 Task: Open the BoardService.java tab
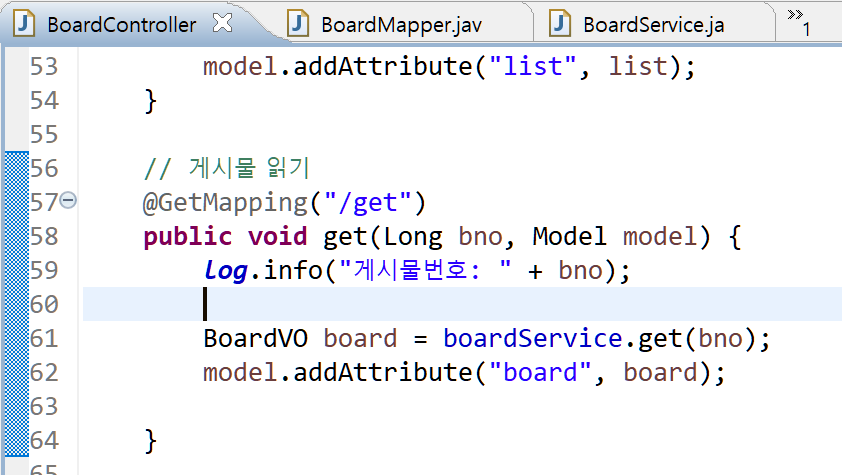(x=654, y=25)
